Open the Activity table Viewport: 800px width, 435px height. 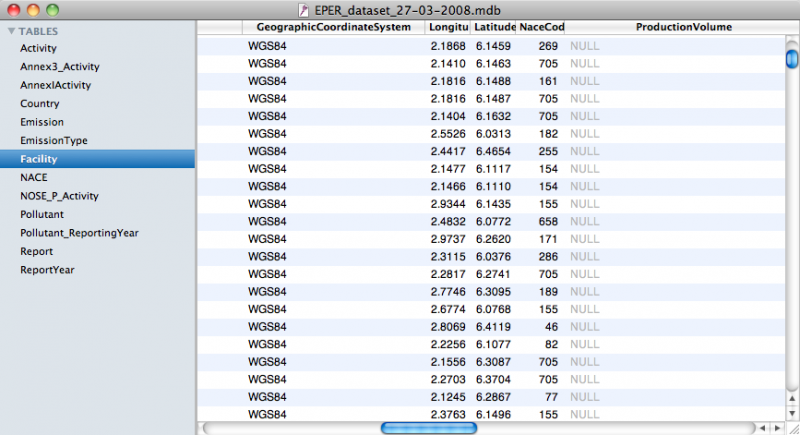pos(38,48)
